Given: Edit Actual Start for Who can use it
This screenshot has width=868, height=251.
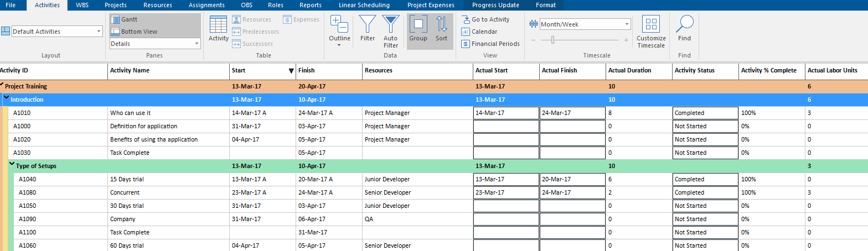Looking at the screenshot, I should click(506, 113).
